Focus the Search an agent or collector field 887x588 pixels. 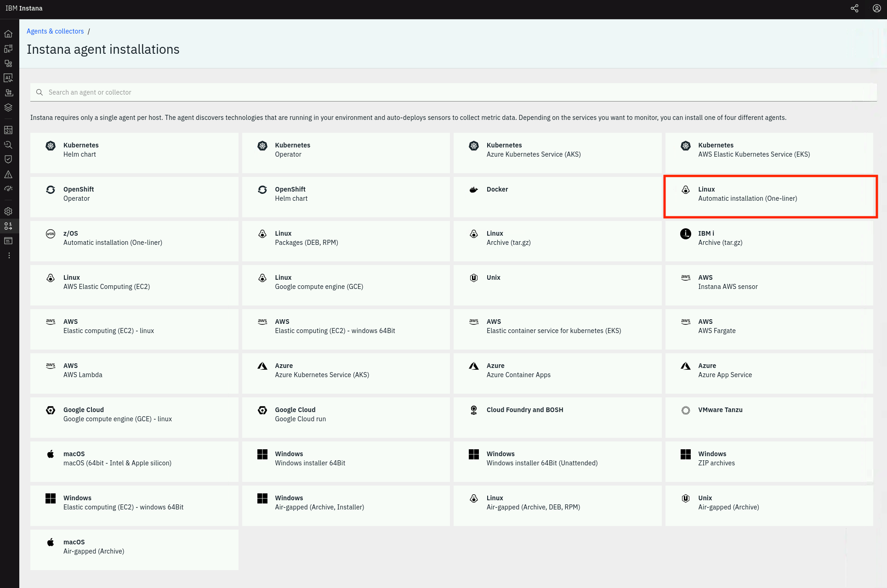pos(454,92)
